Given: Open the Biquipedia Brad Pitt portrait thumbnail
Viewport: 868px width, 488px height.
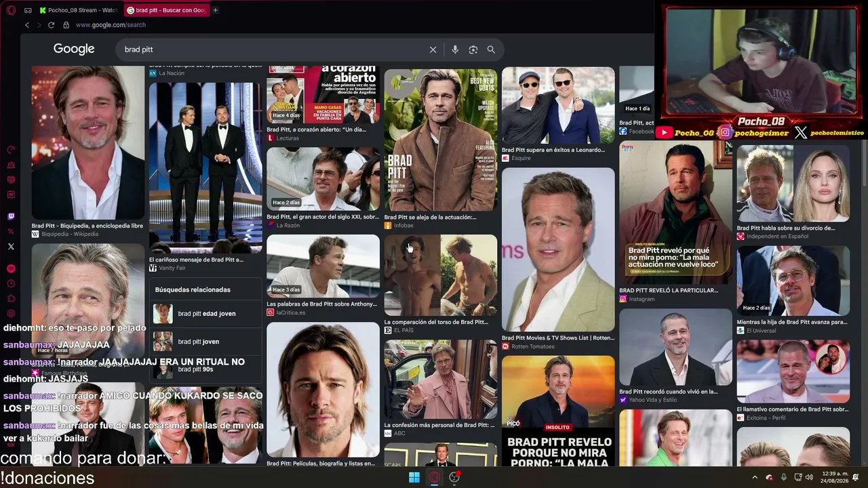Looking at the screenshot, I should pyautogui.click(x=88, y=142).
